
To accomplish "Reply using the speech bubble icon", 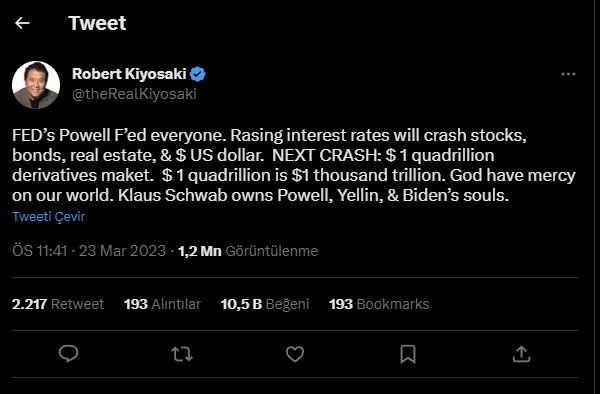I will pos(68,354).
